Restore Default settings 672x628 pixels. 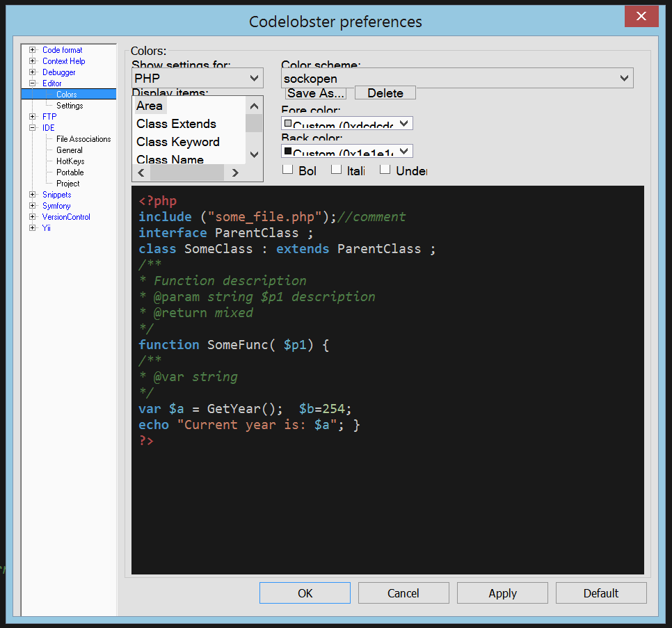tap(601, 593)
